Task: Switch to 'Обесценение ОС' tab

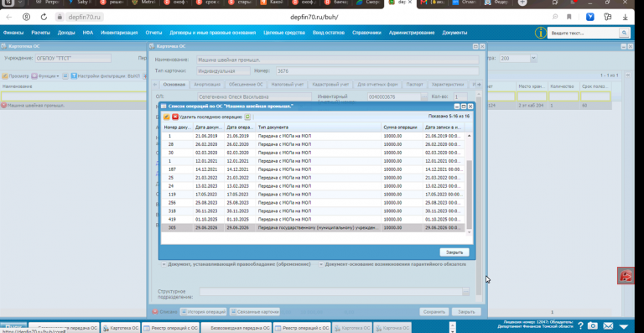Action: click(x=246, y=85)
